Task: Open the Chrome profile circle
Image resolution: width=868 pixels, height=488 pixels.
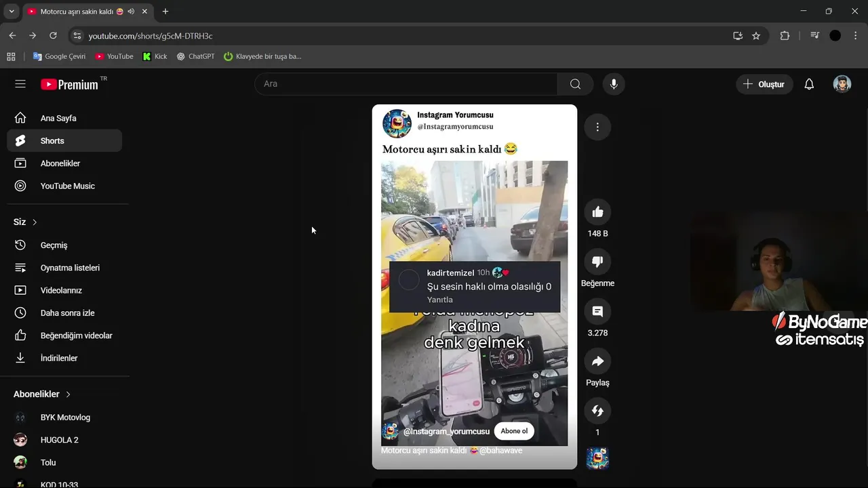Action: point(835,36)
